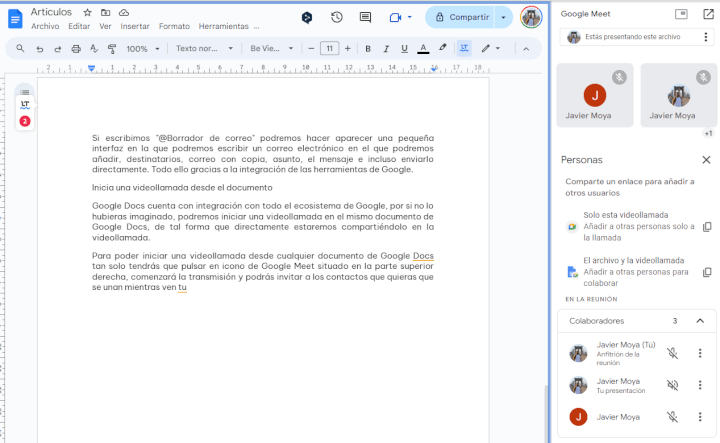Open the Compartir options arrow
The image size is (720, 443).
click(503, 17)
